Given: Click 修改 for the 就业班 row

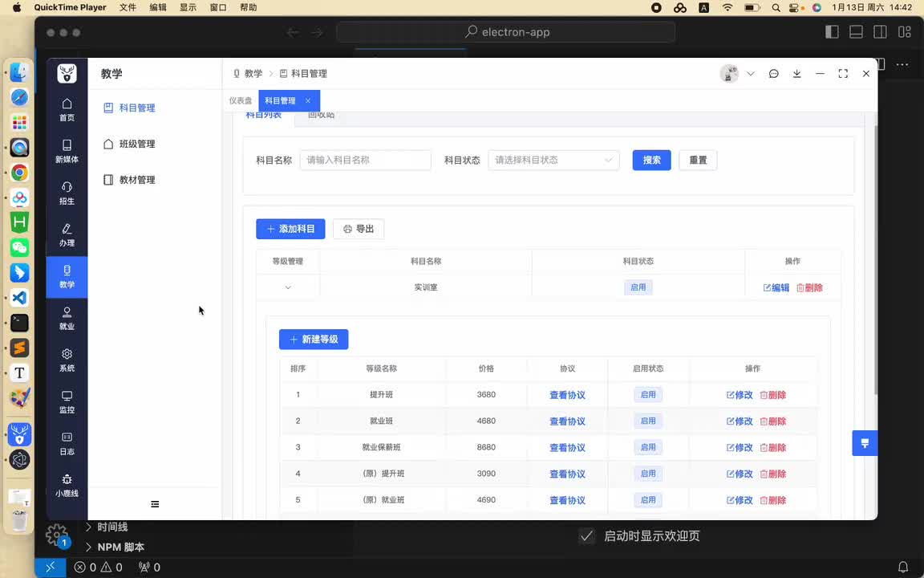Looking at the screenshot, I should click(x=740, y=421).
